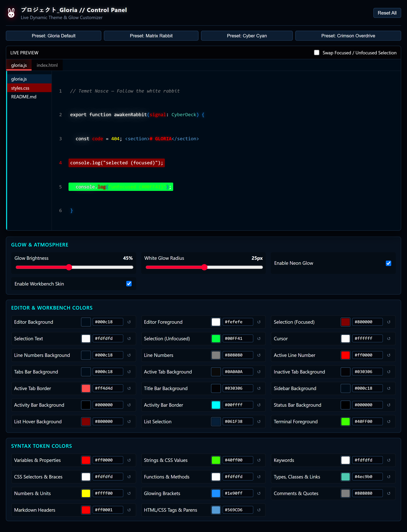407x532 pixels.
Task: Reset Keywords color icon
Action: coord(389,460)
